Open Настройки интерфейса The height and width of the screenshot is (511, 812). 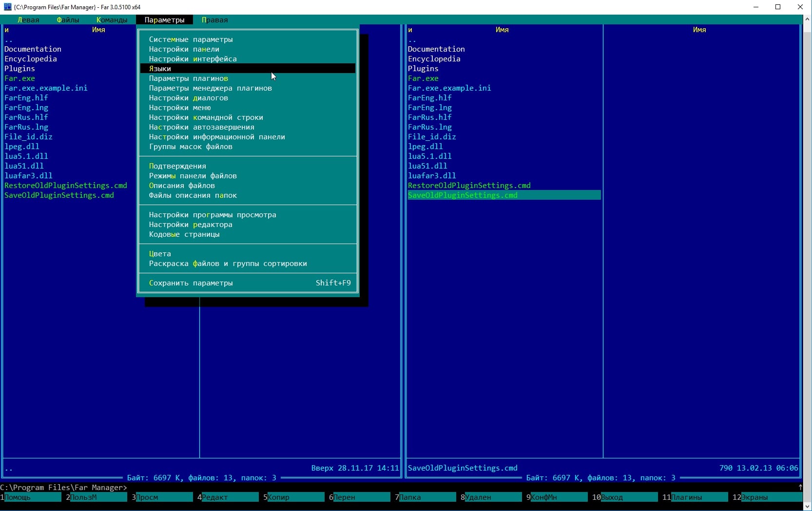[x=248, y=59]
